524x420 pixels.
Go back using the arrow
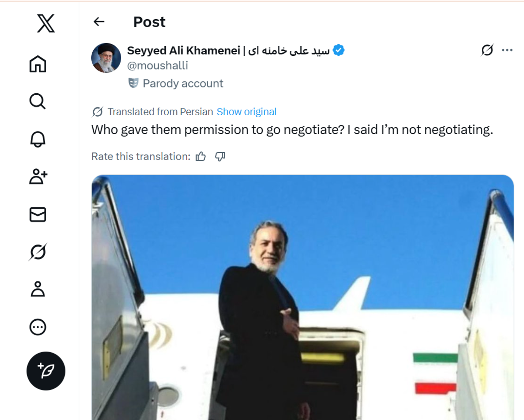[x=99, y=22]
